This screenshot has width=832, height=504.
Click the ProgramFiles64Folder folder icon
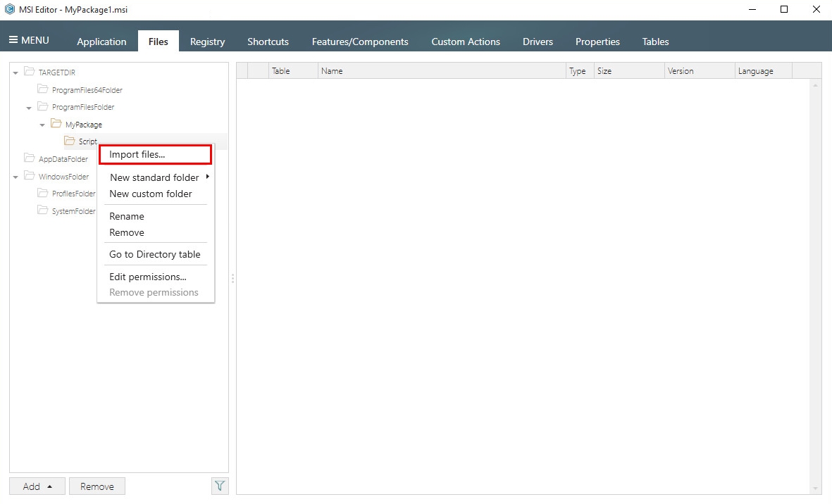(42, 89)
